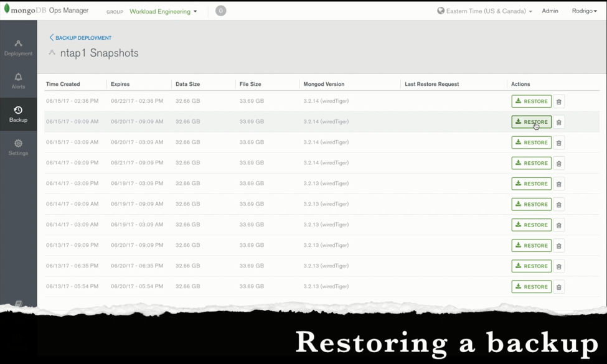Restore the 06/13/17 05:54 PM snapshot
Viewport: 607px width, 364px height.
pyautogui.click(x=532, y=287)
